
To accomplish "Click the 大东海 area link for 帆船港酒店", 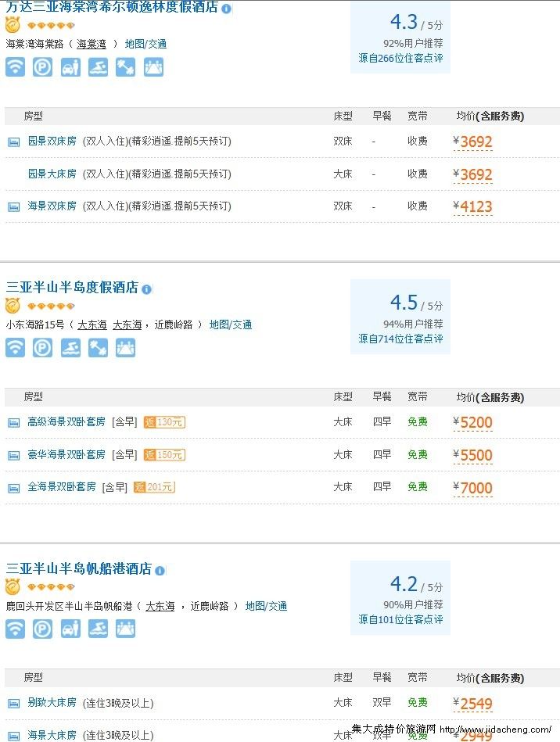I will click(160, 606).
